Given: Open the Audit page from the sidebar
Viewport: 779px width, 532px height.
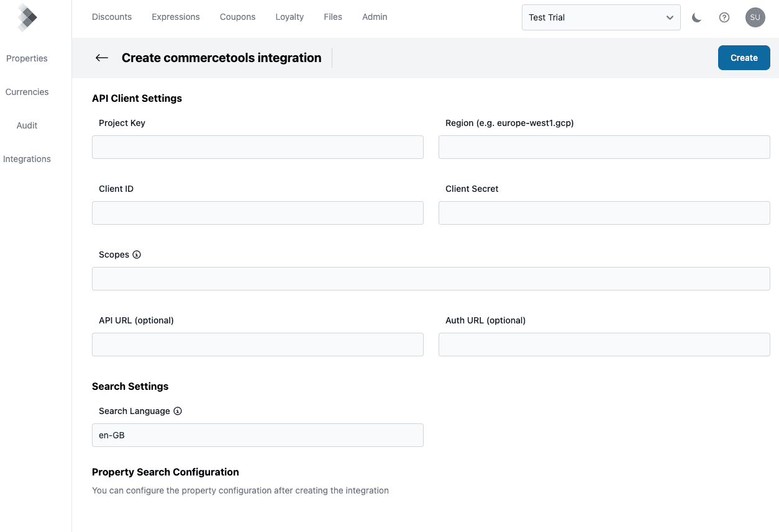Looking at the screenshot, I should [27, 125].
